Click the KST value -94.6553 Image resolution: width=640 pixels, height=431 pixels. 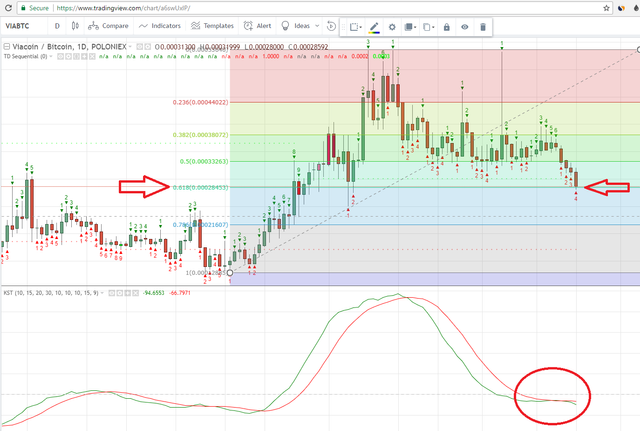click(153, 293)
